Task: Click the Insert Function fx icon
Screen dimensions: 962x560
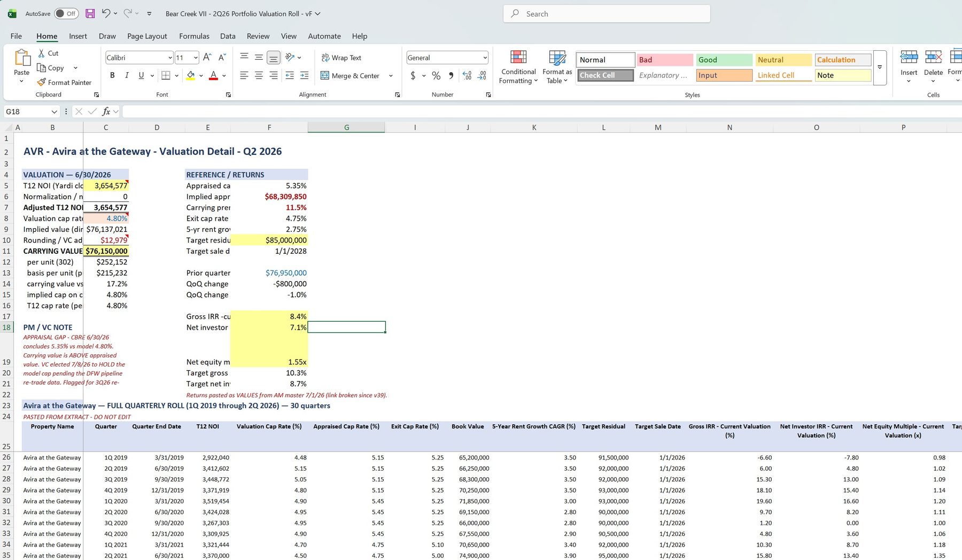Action: click(106, 111)
